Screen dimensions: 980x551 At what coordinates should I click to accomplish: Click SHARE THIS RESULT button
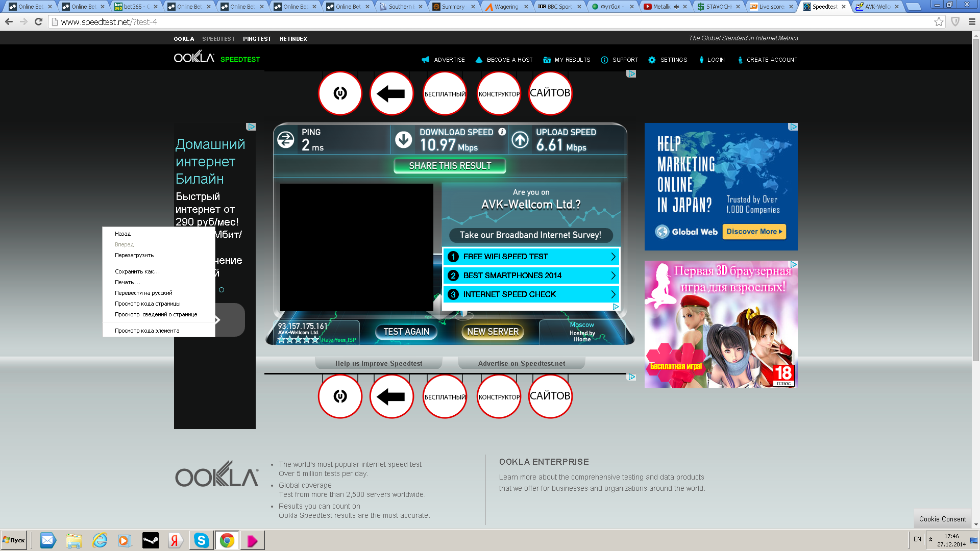click(450, 166)
